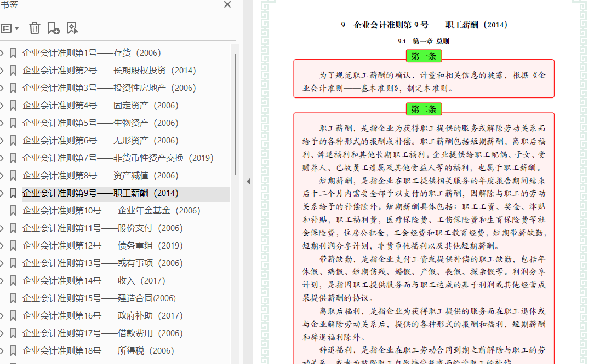Click bookmark icon beside 第10号 企业年金基金
This screenshot has width=594, height=364.
click(x=13, y=211)
